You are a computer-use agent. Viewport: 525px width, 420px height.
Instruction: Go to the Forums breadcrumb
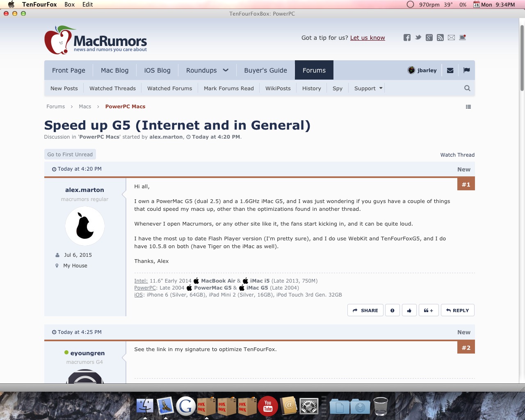pos(55,107)
